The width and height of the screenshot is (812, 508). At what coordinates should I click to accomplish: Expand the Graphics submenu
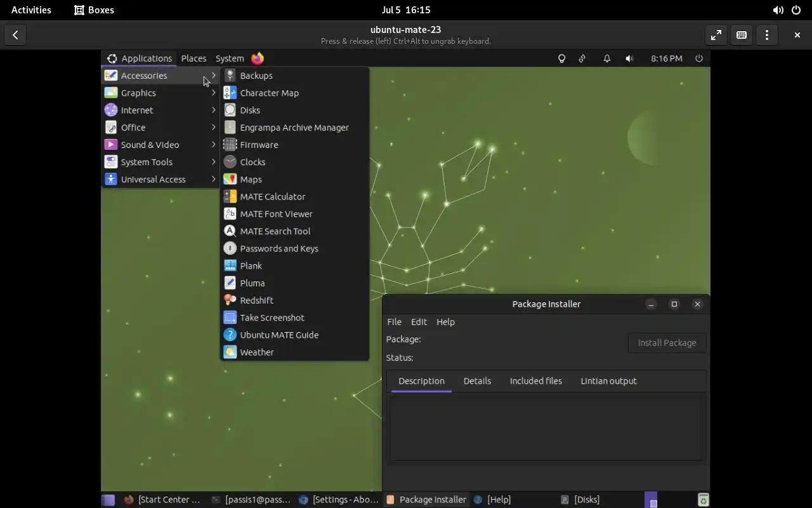[160, 93]
